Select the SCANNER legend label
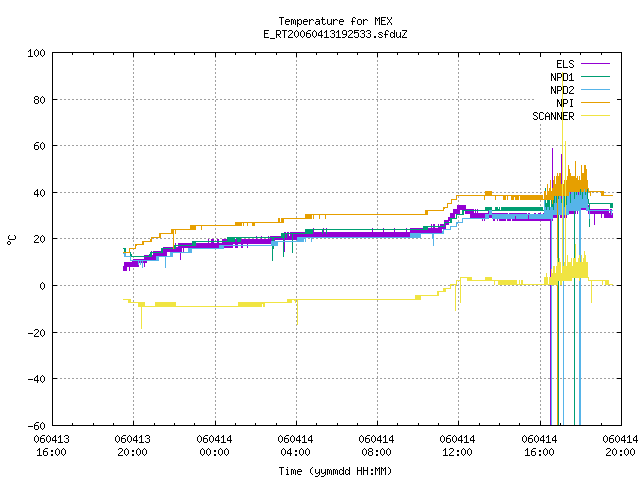640x480 pixels. coord(553,116)
